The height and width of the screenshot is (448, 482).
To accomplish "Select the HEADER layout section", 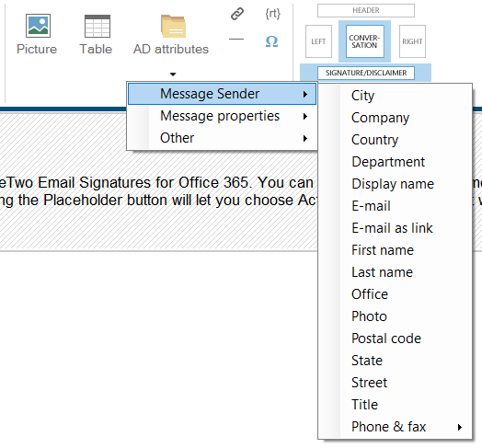I will 366,10.
